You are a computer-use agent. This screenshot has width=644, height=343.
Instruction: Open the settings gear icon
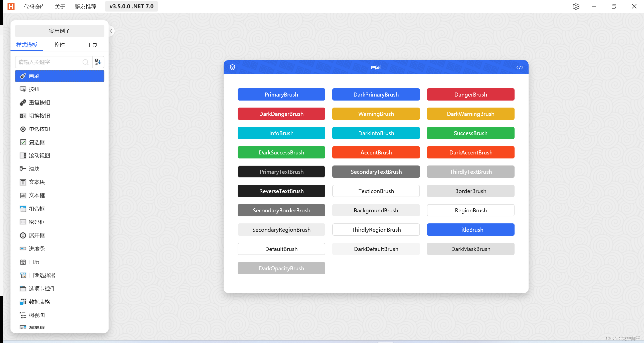click(576, 6)
